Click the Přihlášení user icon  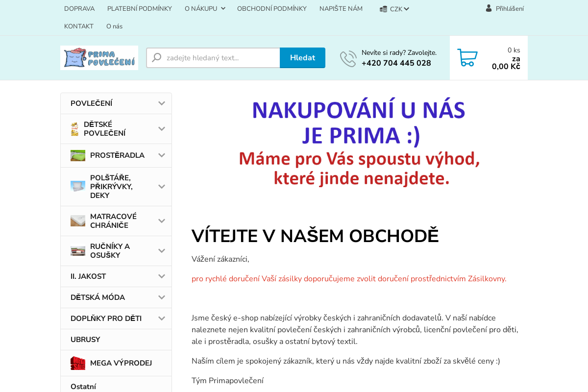pos(488,8)
